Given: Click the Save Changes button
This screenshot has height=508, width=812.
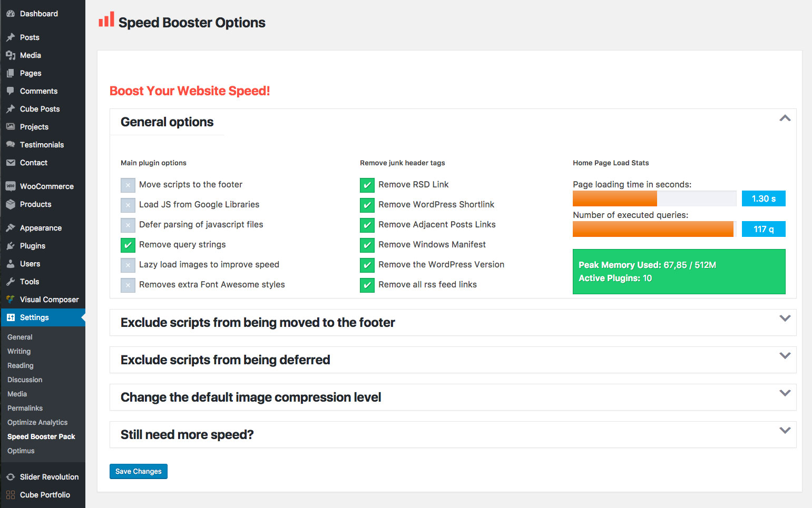Looking at the screenshot, I should tap(139, 471).
